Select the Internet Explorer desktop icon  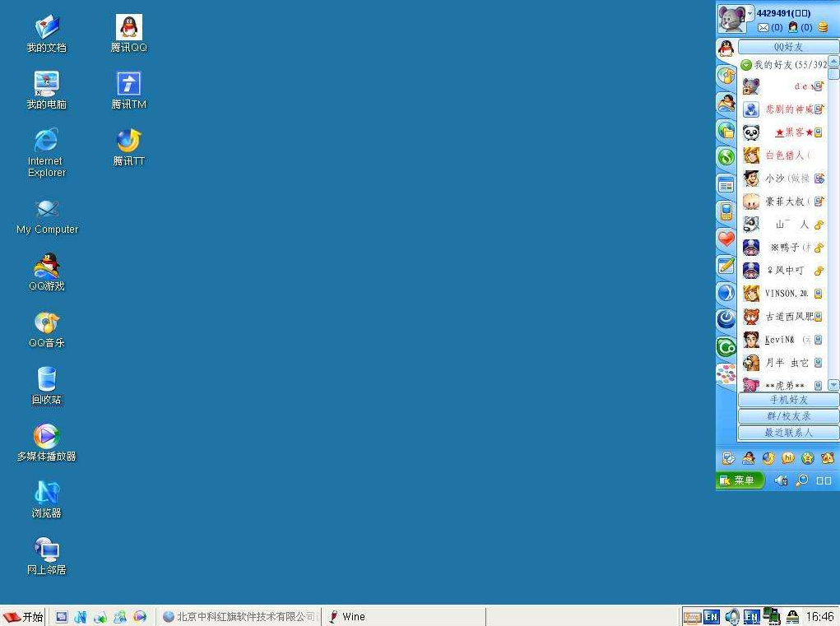tap(47, 153)
